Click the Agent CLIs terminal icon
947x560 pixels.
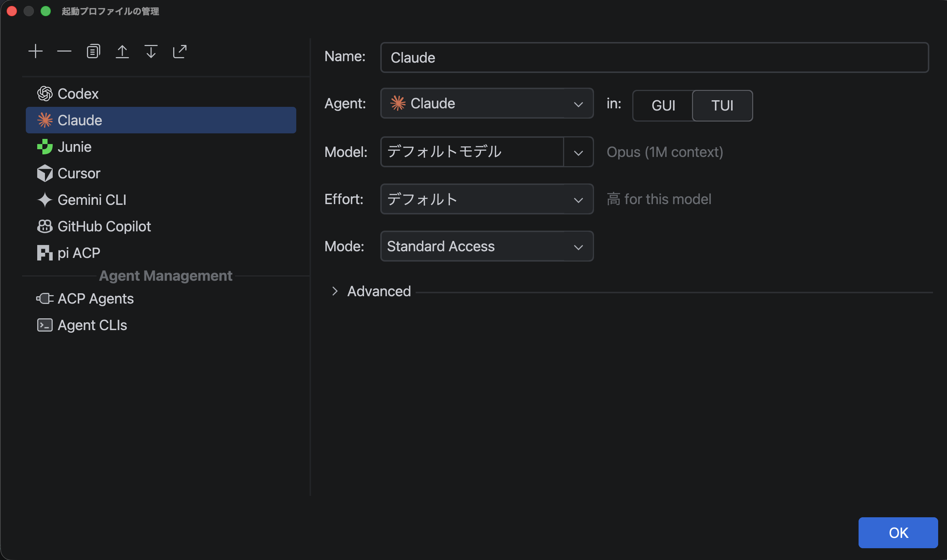tap(45, 325)
